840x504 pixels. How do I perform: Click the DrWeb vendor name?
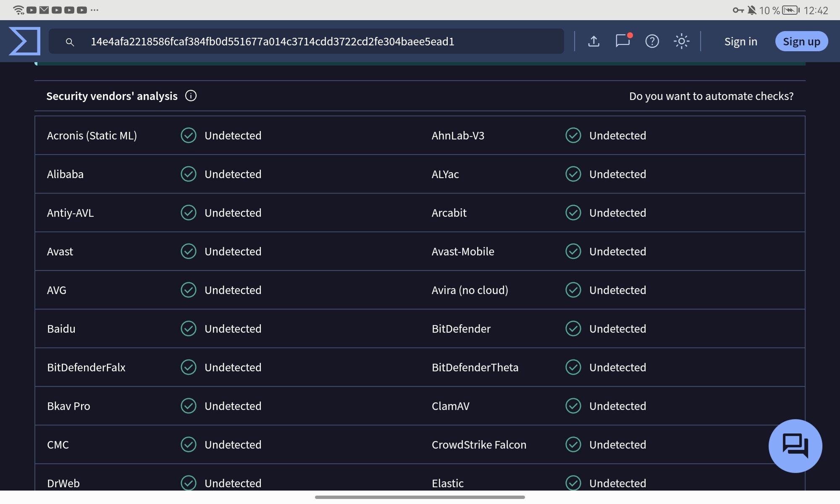pyautogui.click(x=63, y=483)
